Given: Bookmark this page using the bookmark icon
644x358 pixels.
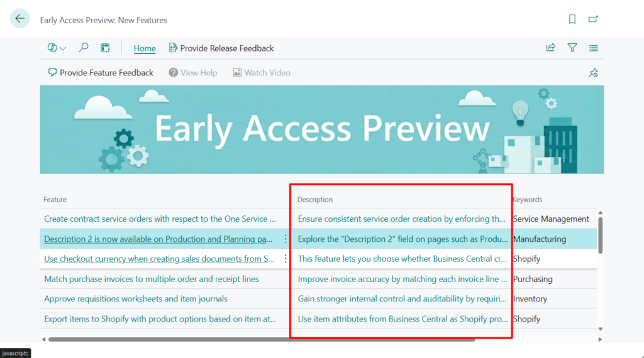Looking at the screenshot, I should click(x=572, y=19).
